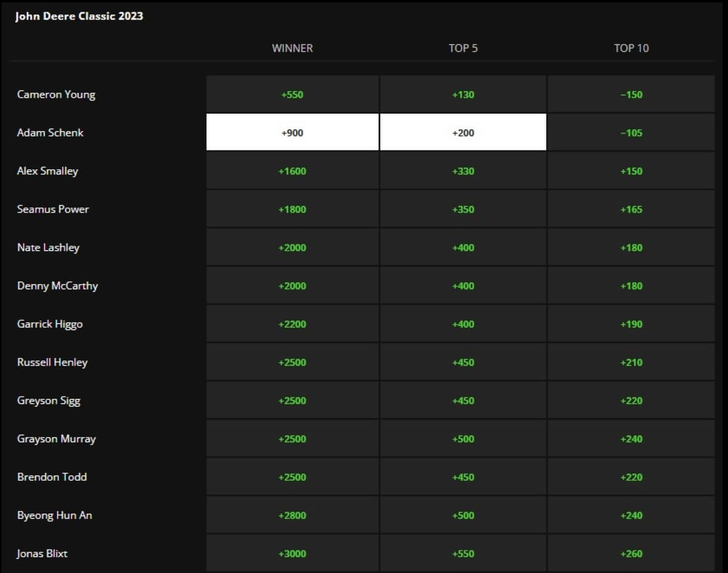Add Nate Lashley winner bet +2000
Screen dimensions: 728x573
(292, 247)
